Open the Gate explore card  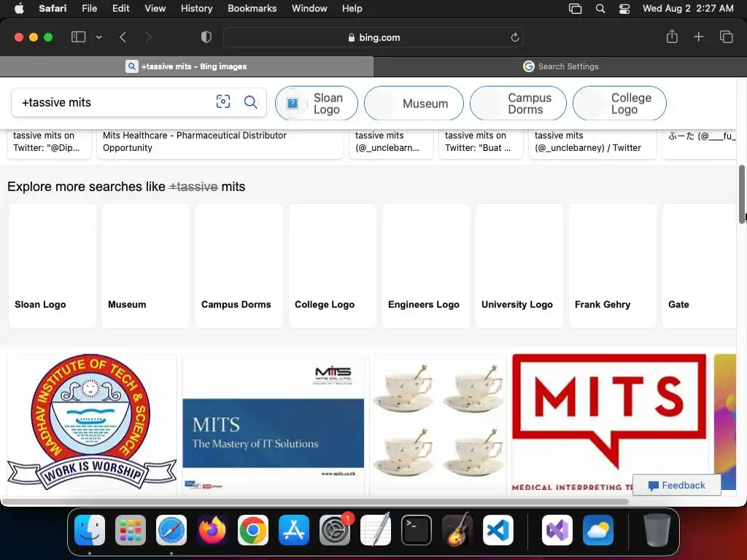(699, 265)
